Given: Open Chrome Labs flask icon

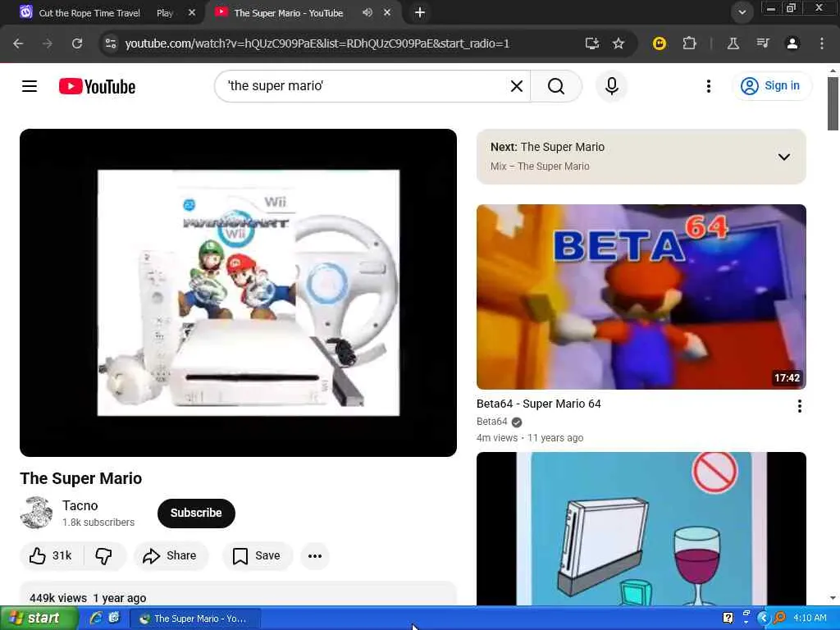Looking at the screenshot, I should point(733,43).
